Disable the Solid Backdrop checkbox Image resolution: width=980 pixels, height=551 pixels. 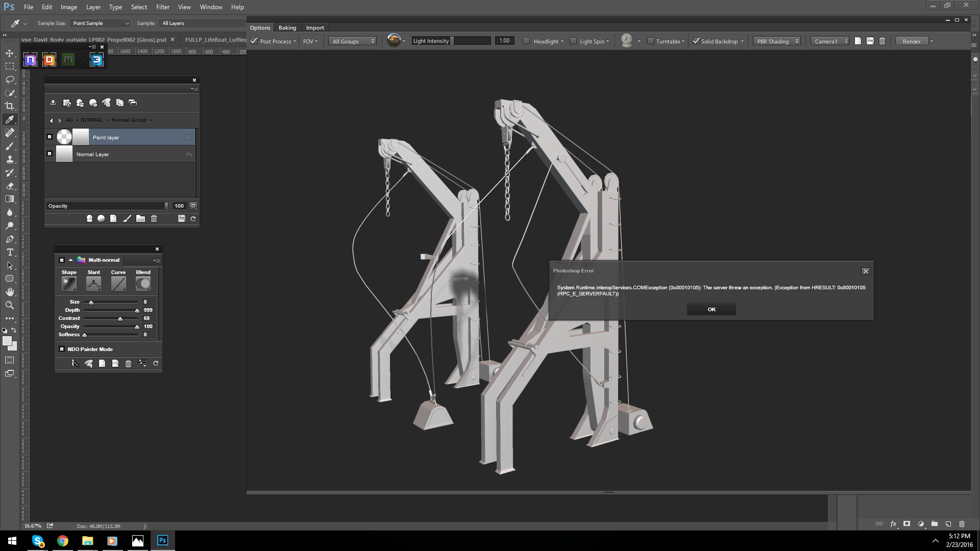tap(696, 41)
